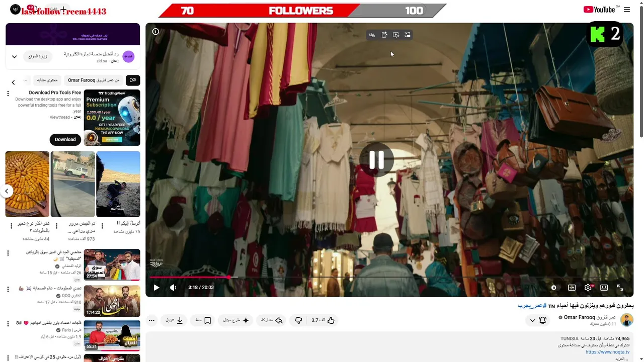Click the large pause overlay on video
Screen dimensions: 644x362
click(376, 160)
